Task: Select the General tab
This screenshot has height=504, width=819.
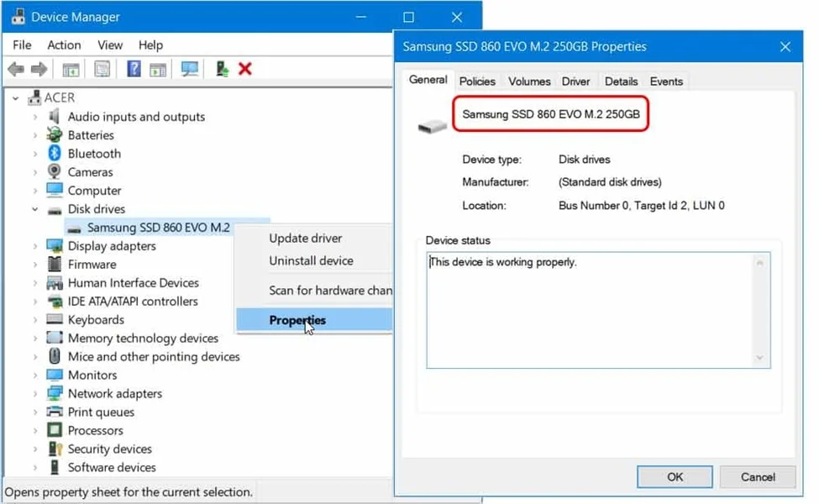Action: coord(428,80)
